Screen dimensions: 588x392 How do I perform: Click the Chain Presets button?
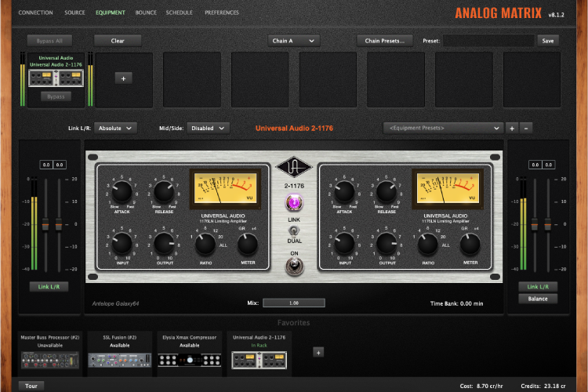click(x=384, y=40)
